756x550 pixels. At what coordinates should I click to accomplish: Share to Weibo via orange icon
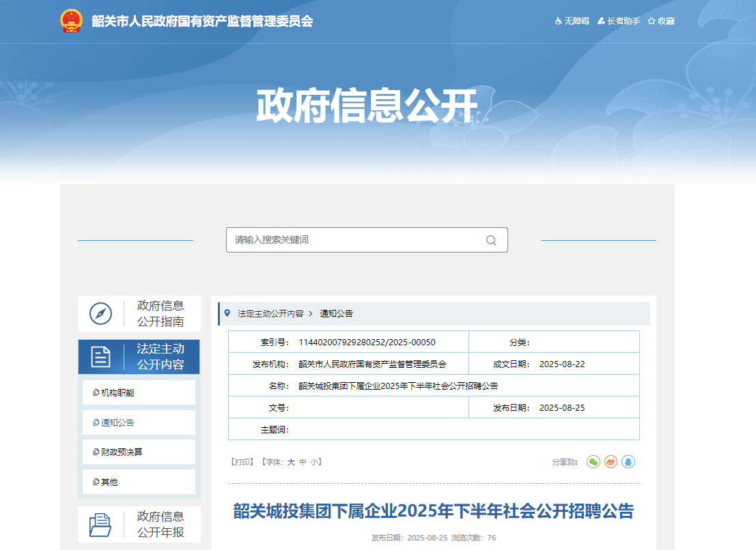(x=611, y=462)
